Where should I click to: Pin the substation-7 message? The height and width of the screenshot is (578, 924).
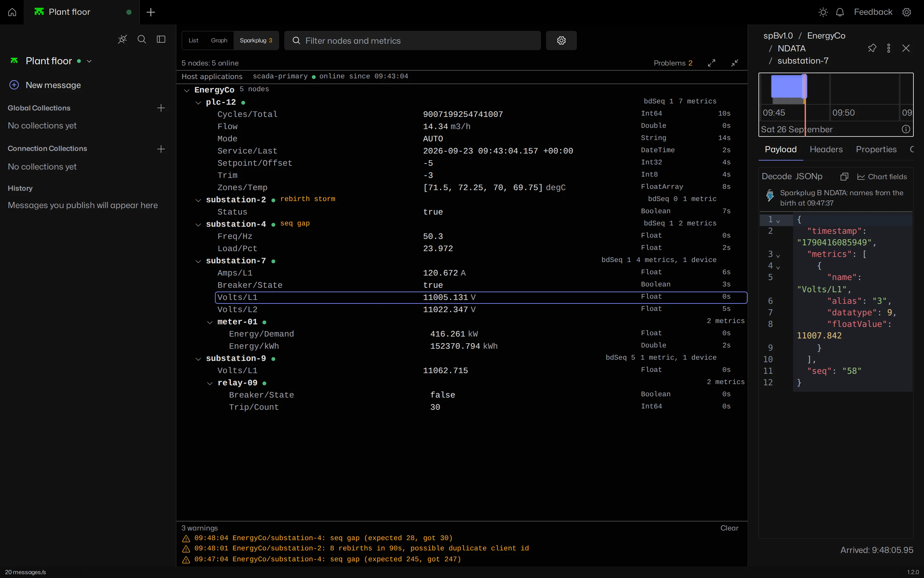pos(872,48)
